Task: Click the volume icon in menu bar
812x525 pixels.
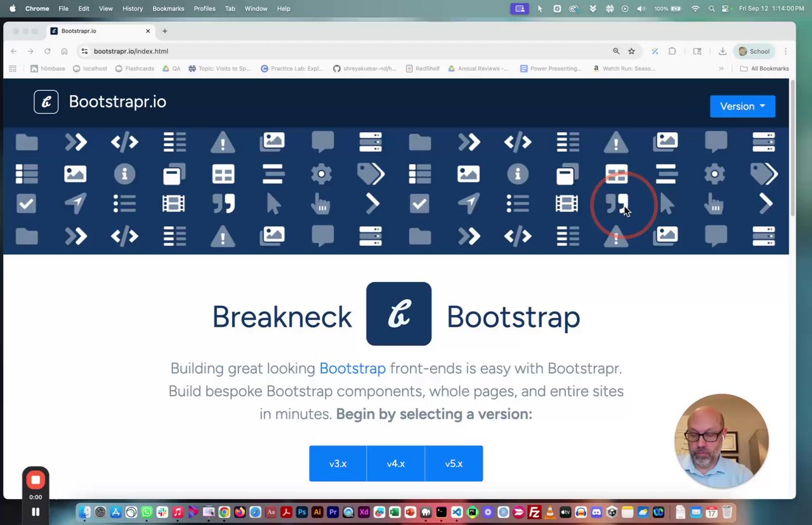Action: pos(641,8)
